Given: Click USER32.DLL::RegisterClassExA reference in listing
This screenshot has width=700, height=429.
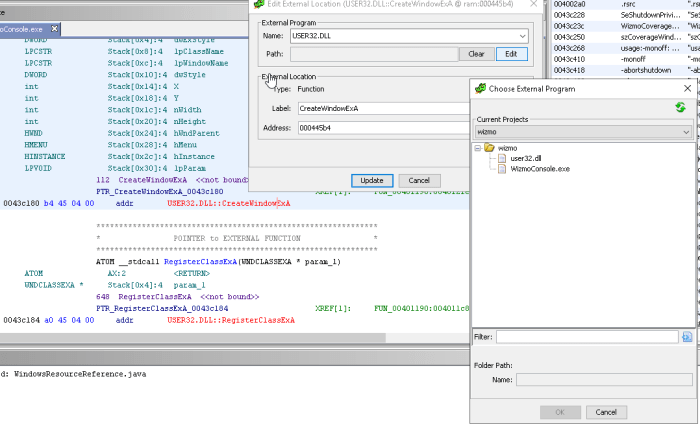Looking at the screenshot, I should pyautogui.click(x=231, y=321).
